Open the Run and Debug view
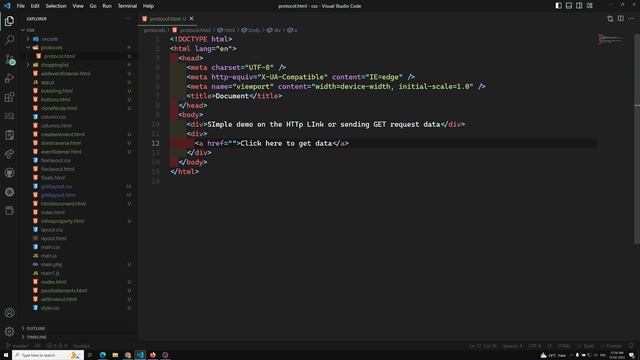The height and width of the screenshot is (360, 640). click(x=9, y=78)
